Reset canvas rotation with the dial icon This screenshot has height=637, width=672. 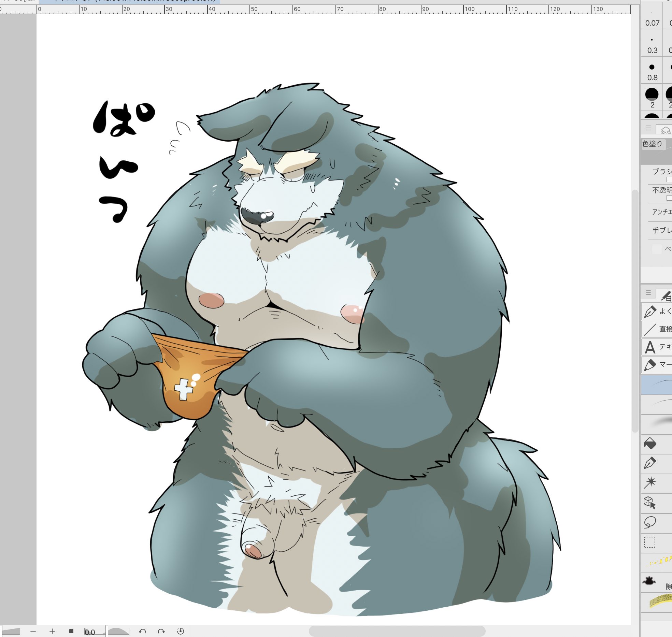(x=181, y=631)
